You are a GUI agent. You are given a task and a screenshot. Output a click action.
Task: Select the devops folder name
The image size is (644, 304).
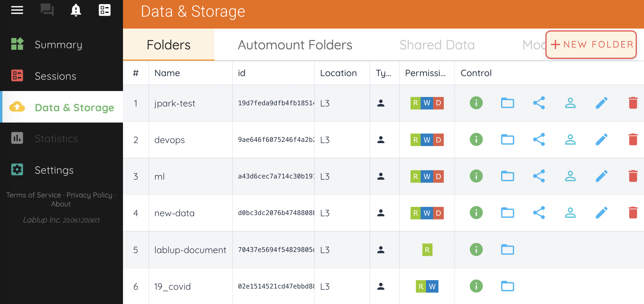click(x=170, y=140)
